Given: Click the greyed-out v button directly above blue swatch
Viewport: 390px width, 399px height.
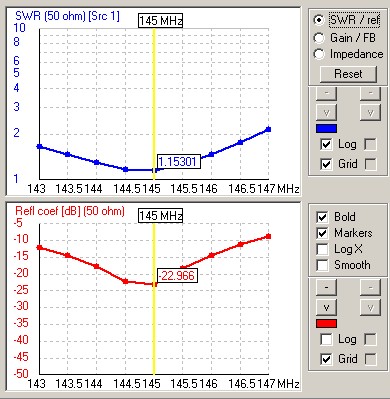Looking at the screenshot, I should pyautogui.click(x=326, y=112).
